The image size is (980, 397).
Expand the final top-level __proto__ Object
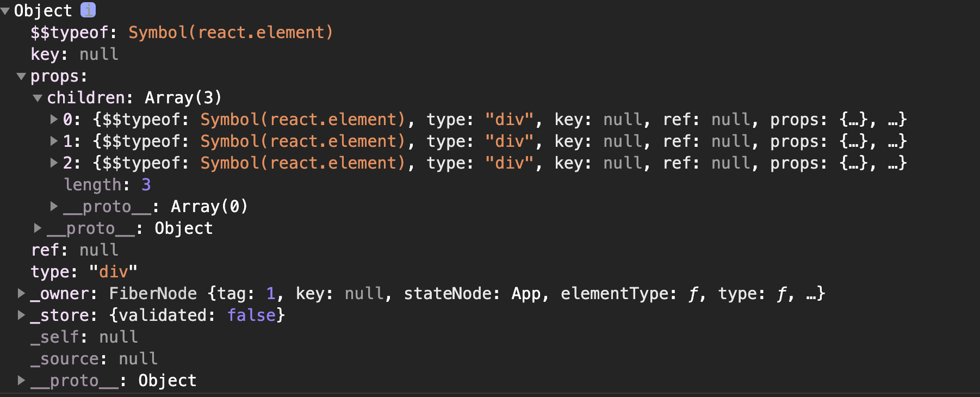pos(21,380)
